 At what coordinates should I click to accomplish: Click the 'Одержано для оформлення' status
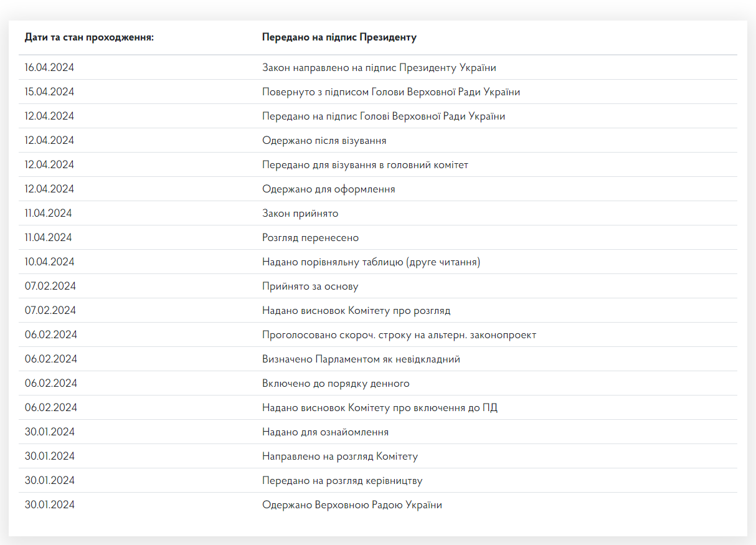pyautogui.click(x=328, y=189)
